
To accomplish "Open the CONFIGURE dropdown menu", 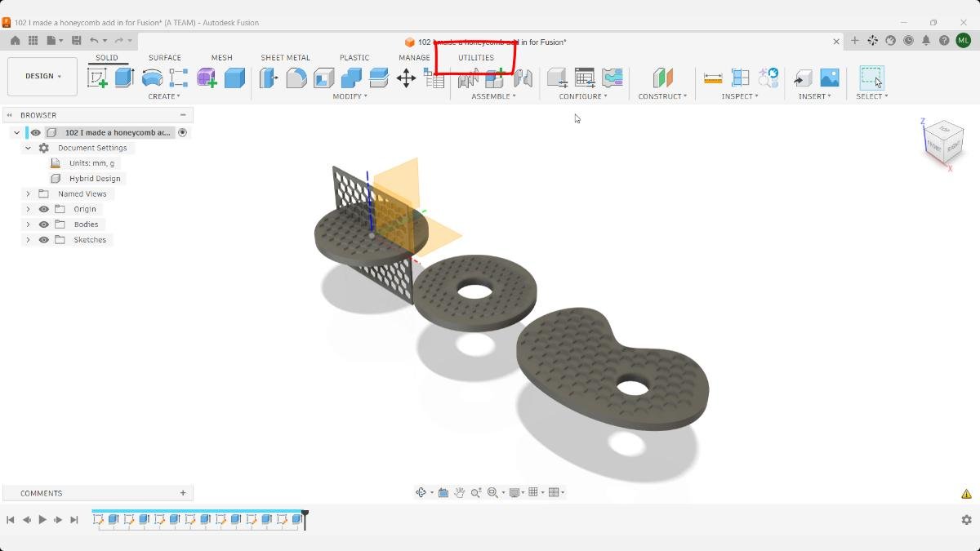I will click(x=583, y=96).
